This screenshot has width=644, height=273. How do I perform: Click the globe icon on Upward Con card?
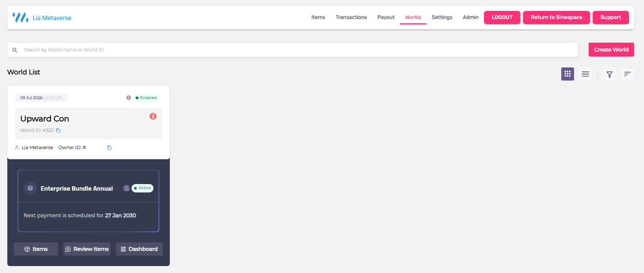click(x=129, y=98)
